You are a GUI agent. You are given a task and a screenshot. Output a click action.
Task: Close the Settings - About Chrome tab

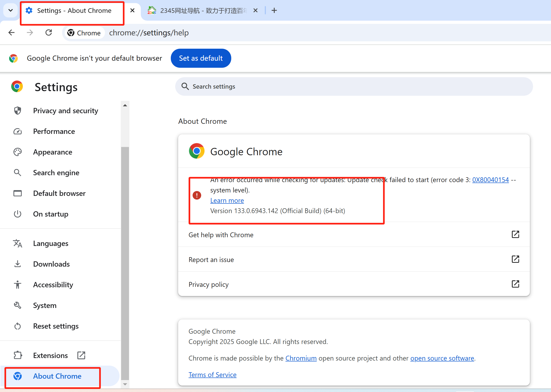(x=132, y=10)
